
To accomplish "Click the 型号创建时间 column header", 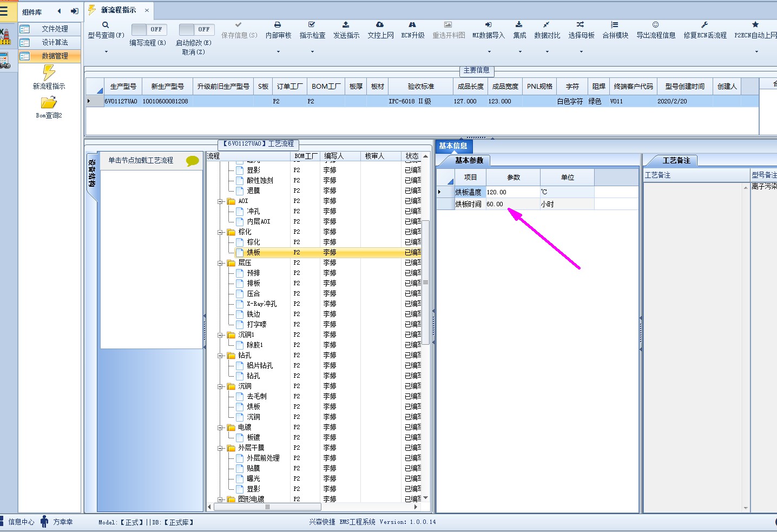I will (684, 87).
